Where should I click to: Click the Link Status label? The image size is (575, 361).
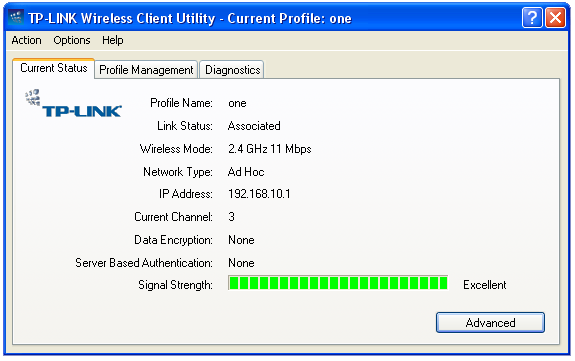(185, 126)
